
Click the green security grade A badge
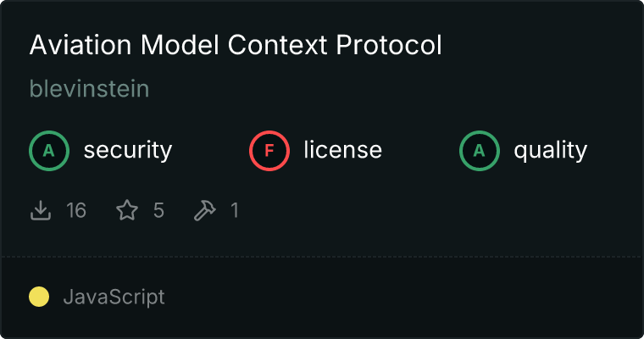pos(49,151)
